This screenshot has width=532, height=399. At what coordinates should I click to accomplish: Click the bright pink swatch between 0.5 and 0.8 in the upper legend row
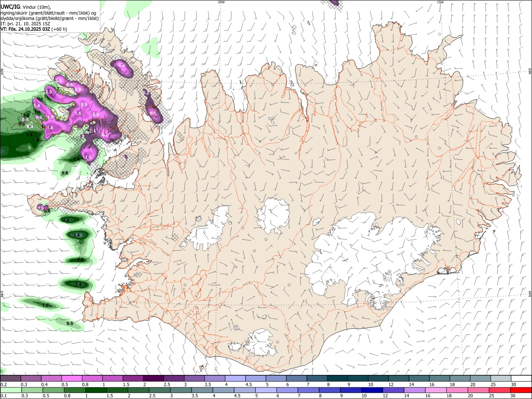(72, 379)
